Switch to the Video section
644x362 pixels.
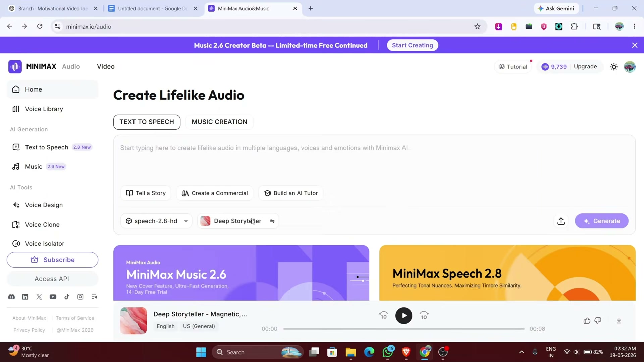click(106, 67)
